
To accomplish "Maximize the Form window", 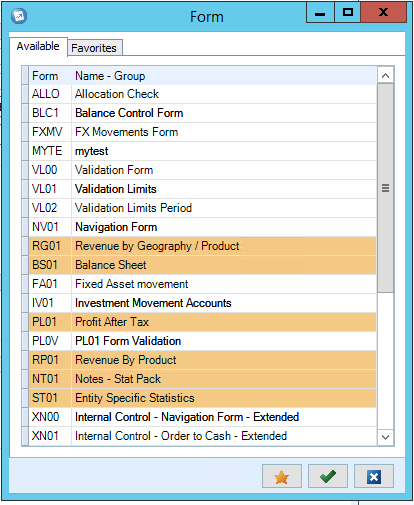I will click(x=348, y=13).
